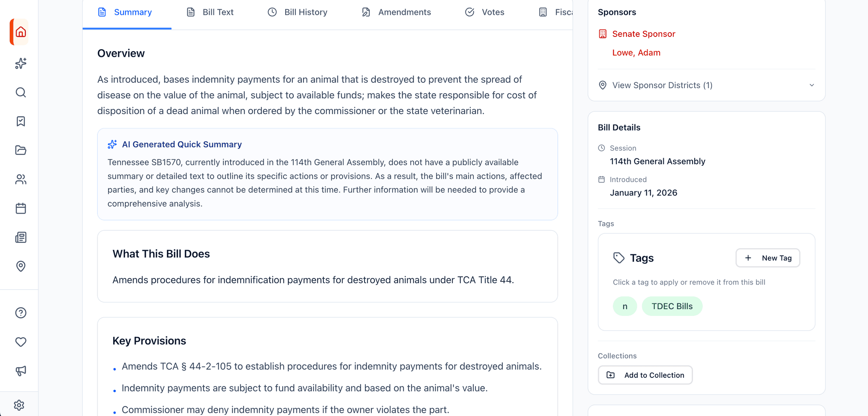This screenshot has width=868, height=416.
Task: Click the New Tag button
Action: pyautogui.click(x=768, y=257)
